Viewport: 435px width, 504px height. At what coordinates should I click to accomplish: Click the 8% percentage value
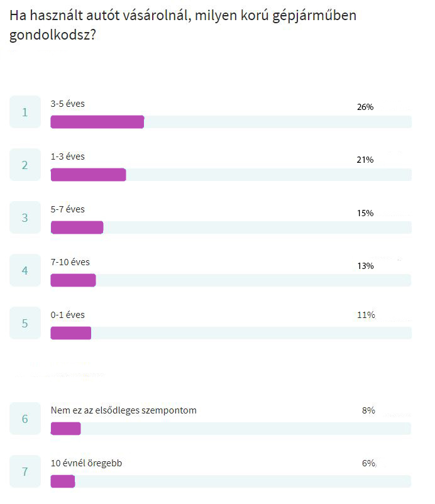368,410
